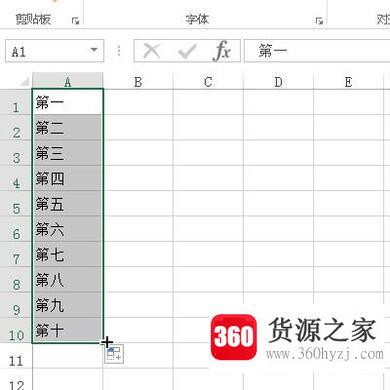Select column E header
The width and height of the screenshot is (390, 390).
(x=348, y=81)
